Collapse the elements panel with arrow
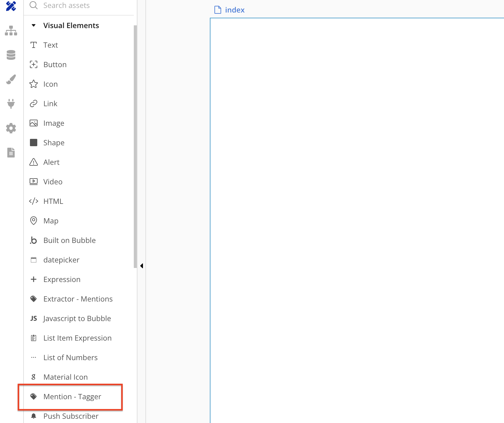The height and width of the screenshot is (423, 504). (142, 266)
